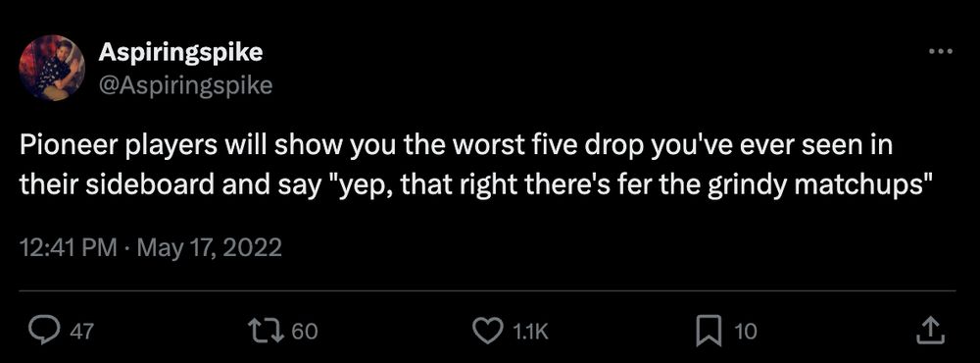
Task: Click the 1.1K likes count
Action: point(530,332)
